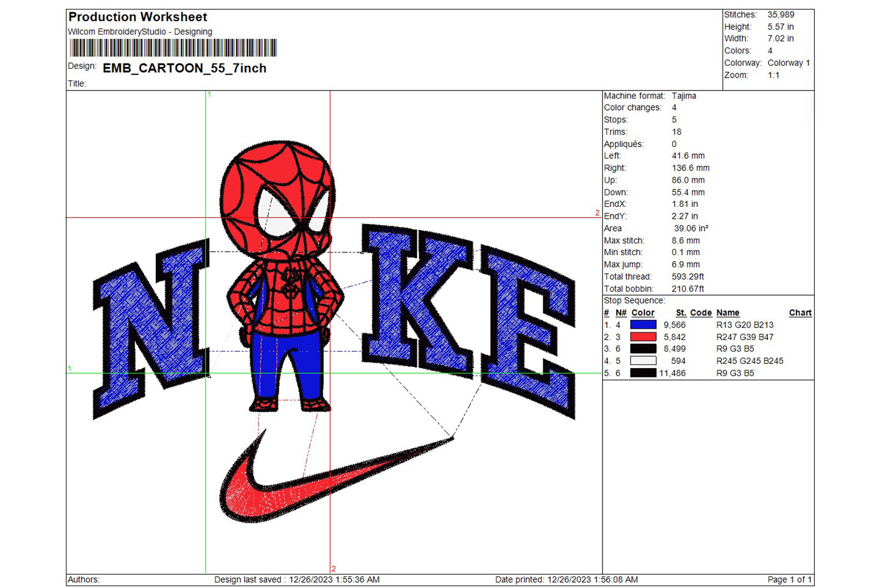883x588 pixels.
Task: Click the Code column header
Action: point(701,313)
